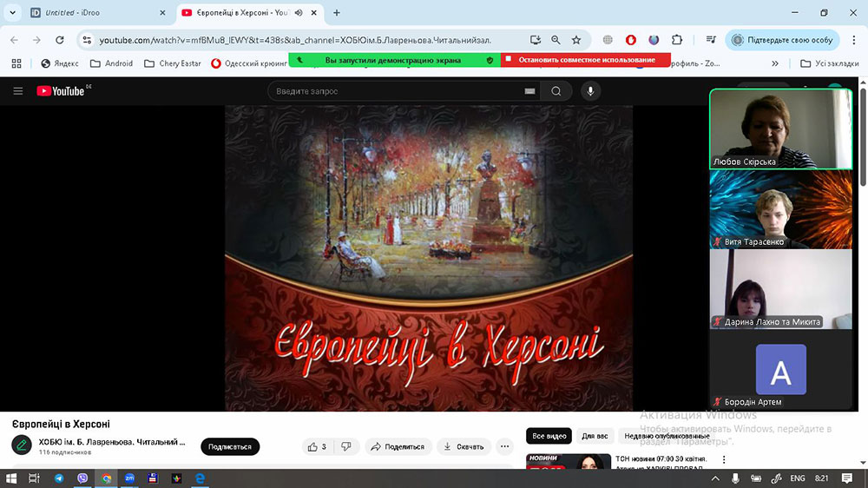Select Любов Скірська video tile

click(780, 129)
